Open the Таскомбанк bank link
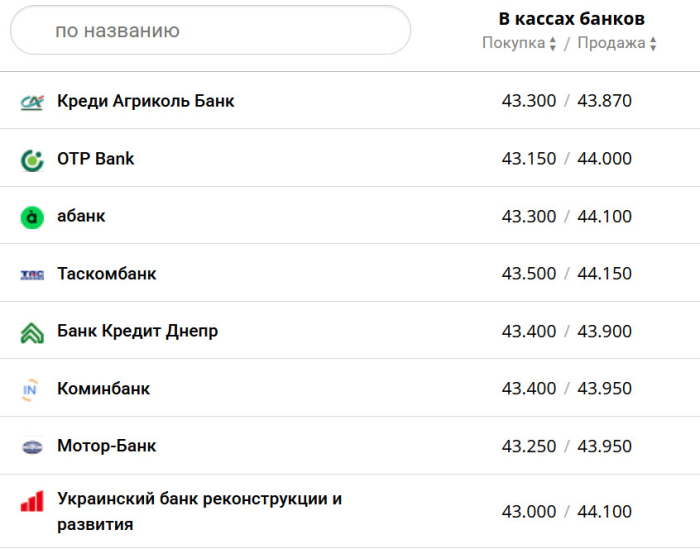The image size is (700, 549). click(x=107, y=274)
